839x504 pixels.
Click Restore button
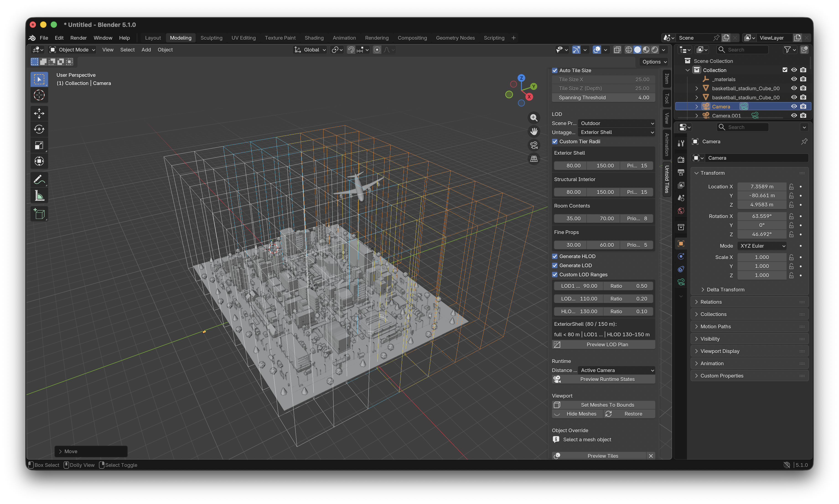629,414
